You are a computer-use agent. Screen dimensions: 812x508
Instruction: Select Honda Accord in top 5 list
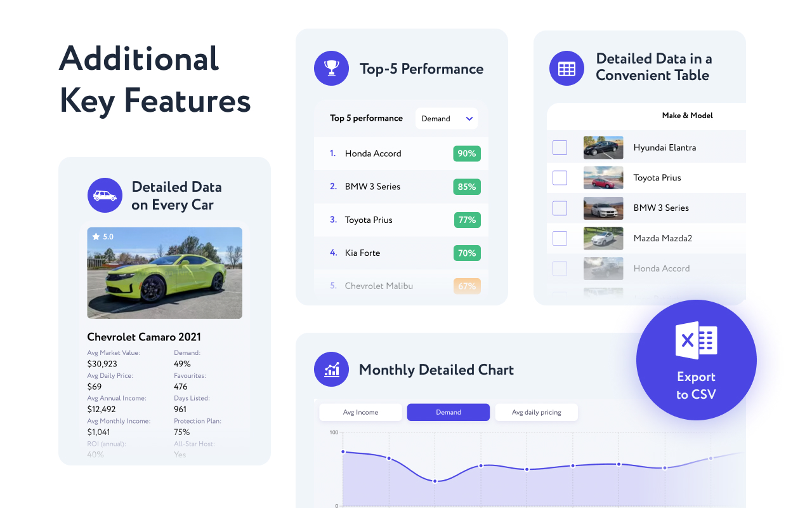(401, 154)
